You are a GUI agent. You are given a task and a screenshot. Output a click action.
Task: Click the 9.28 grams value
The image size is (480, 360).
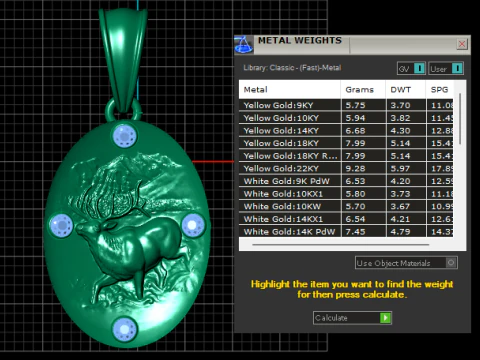pos(355,169)
